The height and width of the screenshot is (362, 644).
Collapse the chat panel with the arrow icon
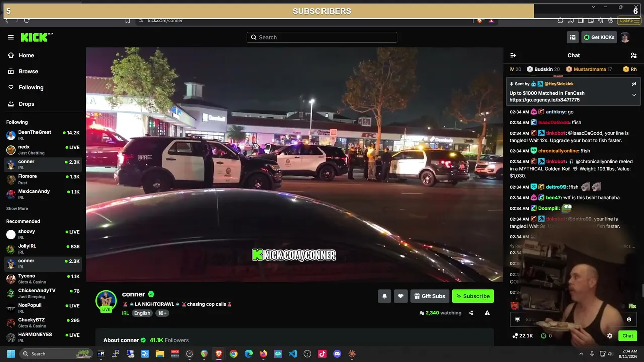click(513, 55)
